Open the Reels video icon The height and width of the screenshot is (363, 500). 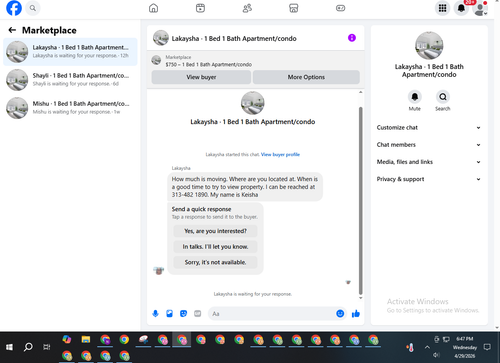coord(200,8)
